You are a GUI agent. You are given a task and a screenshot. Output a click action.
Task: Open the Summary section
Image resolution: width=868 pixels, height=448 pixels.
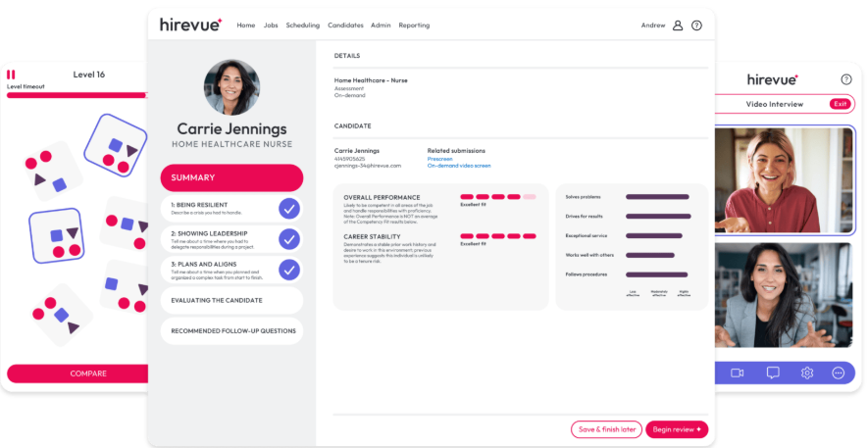pos(231,177)
